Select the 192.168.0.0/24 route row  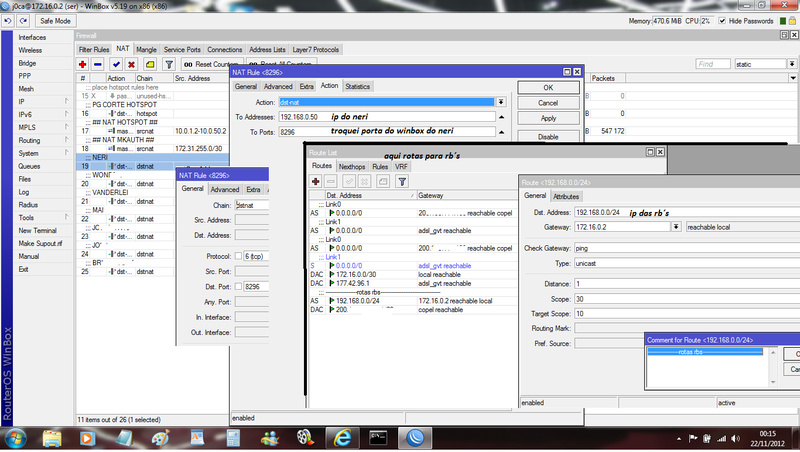click(x=412, y=301)
